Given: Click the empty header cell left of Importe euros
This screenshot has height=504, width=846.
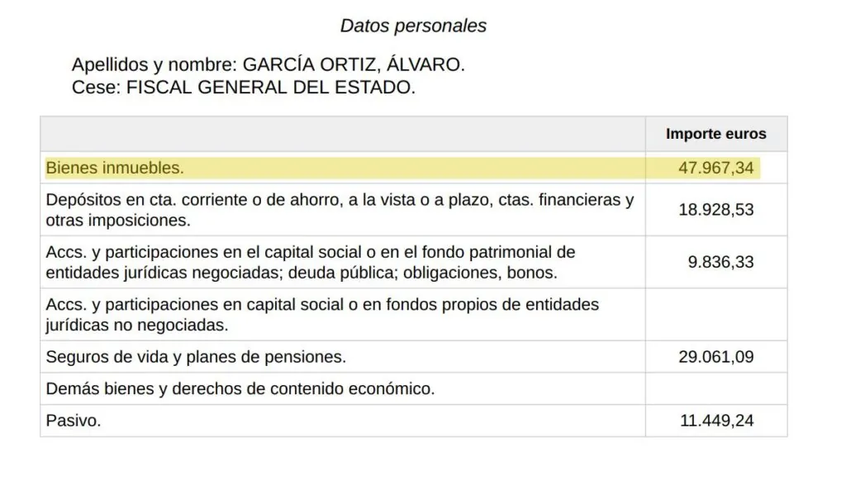Looking at the screenshot, I should click(343, 134).
